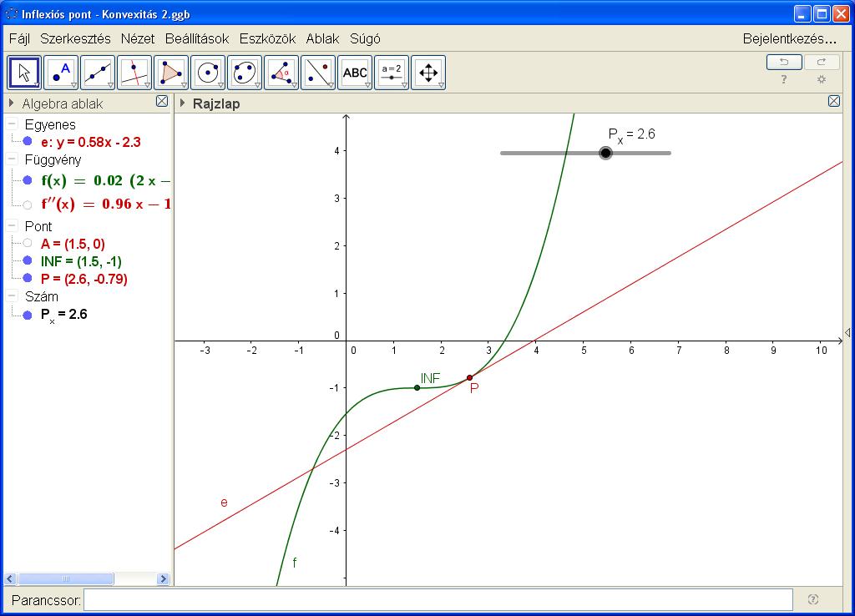The image size is (855, 616).
Task: Click the Parancssor input field
Action: coord(438,599)
